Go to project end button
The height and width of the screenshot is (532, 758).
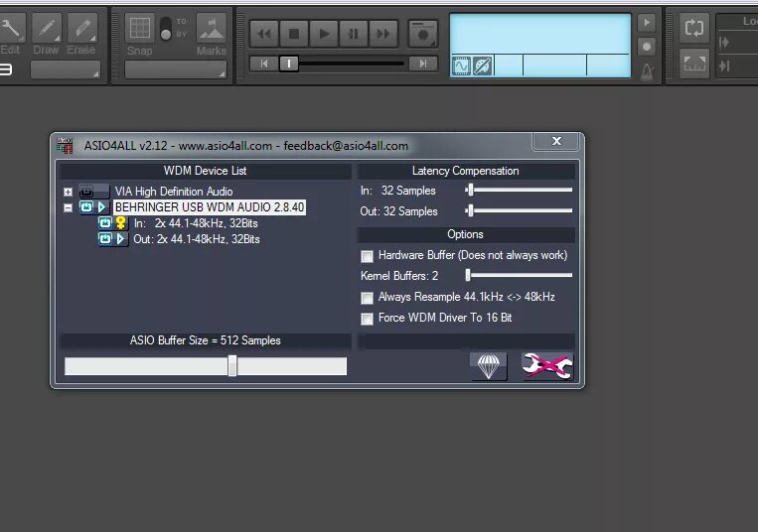point(423,64)
